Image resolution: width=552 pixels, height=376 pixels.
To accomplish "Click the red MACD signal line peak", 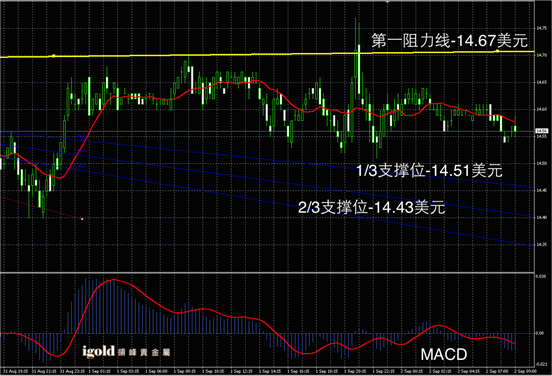I will 113,280.
